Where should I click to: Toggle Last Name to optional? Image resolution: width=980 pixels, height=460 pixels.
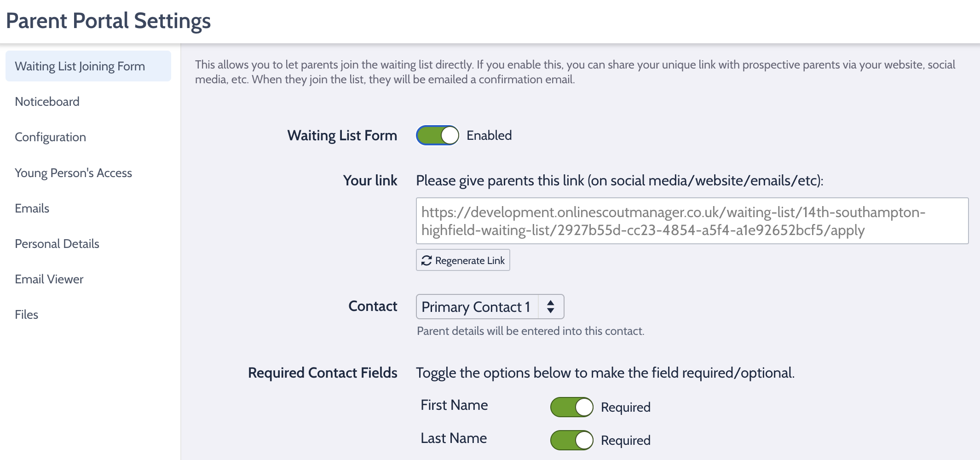pos(571,440)
